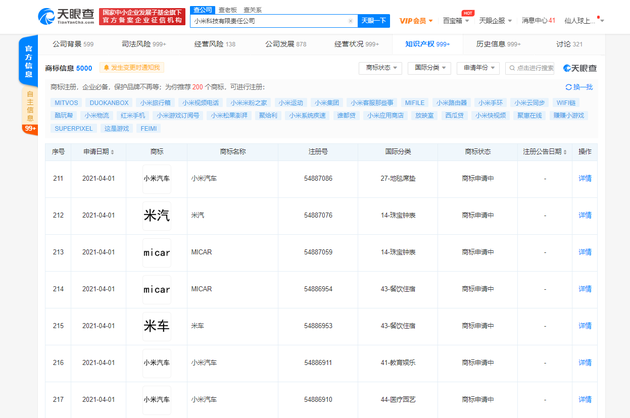Click the 商标名称 column header
The width and height of the screenshot is (630, 418).
(233, 152)
